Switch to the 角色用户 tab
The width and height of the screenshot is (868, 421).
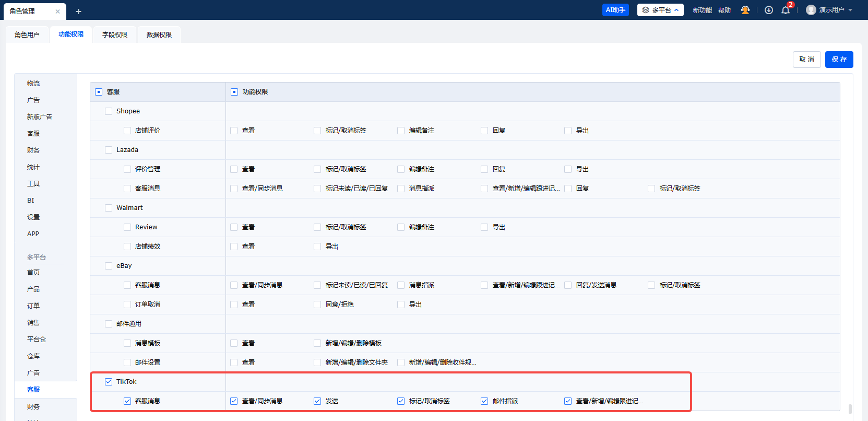(27, 34)
